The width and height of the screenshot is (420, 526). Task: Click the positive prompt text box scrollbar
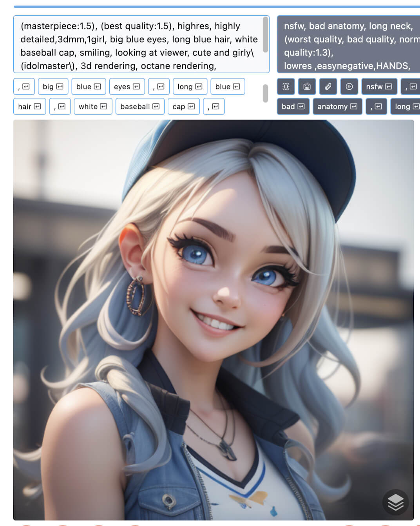pyautogui.click(x=265, y=35)
